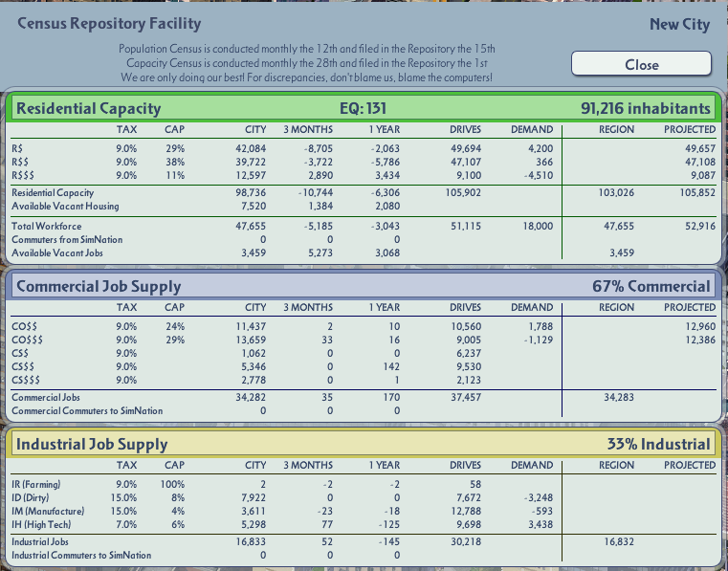Select the R$ residential row label

click(17, 148)
